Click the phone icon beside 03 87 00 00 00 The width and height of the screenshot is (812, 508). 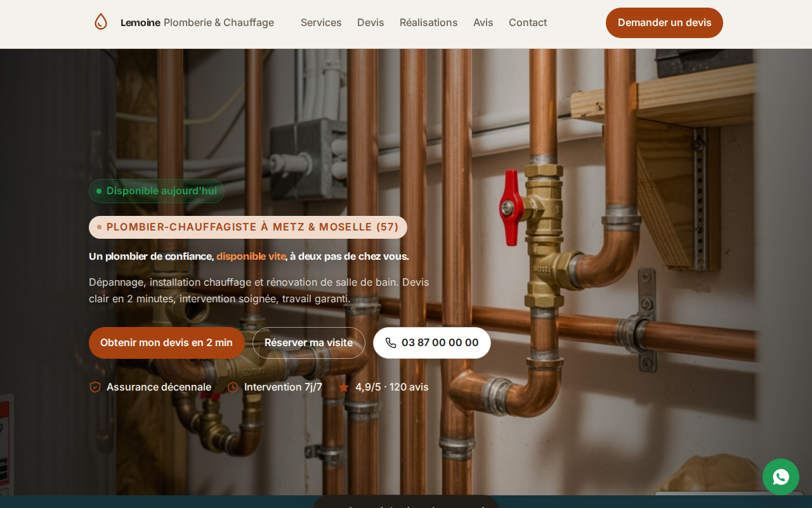pos(391,343)
